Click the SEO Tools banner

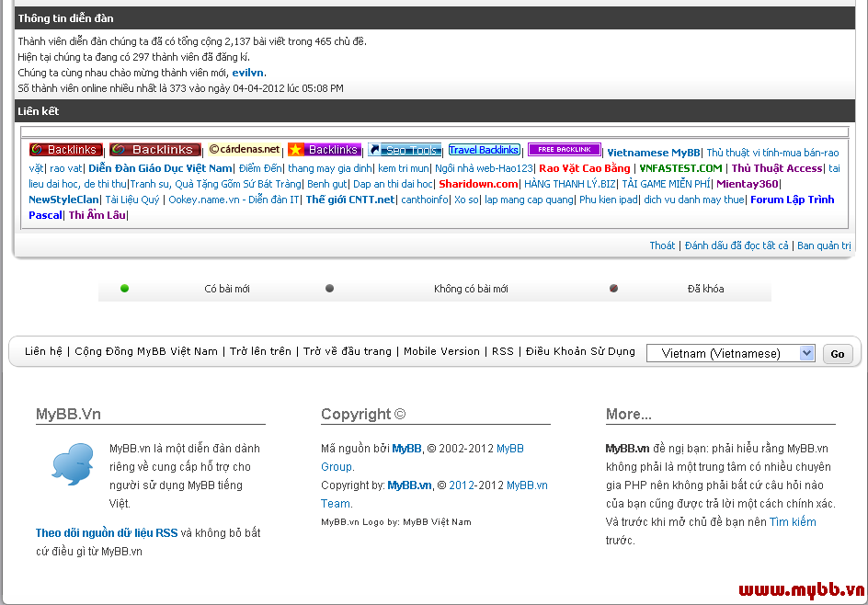click(405, 150)
